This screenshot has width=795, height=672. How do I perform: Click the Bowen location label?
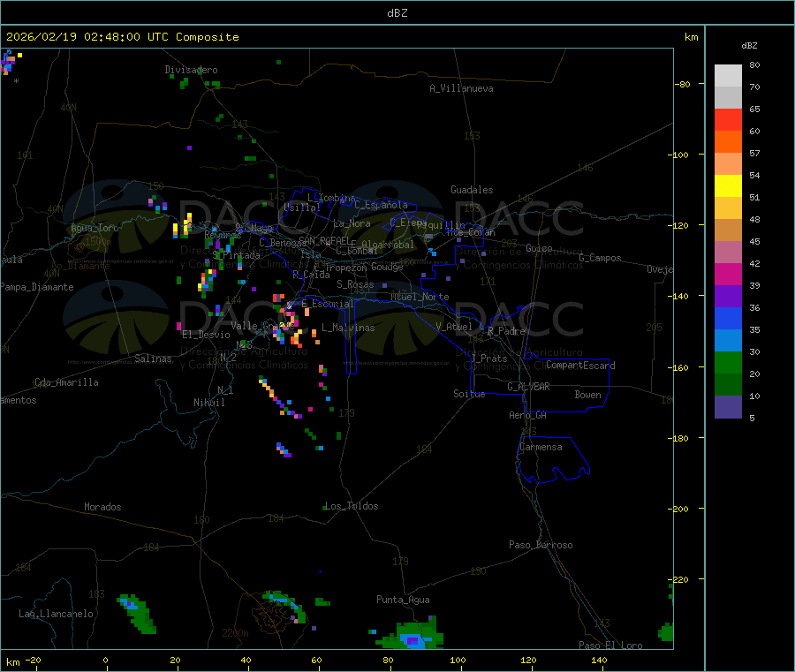587,395
